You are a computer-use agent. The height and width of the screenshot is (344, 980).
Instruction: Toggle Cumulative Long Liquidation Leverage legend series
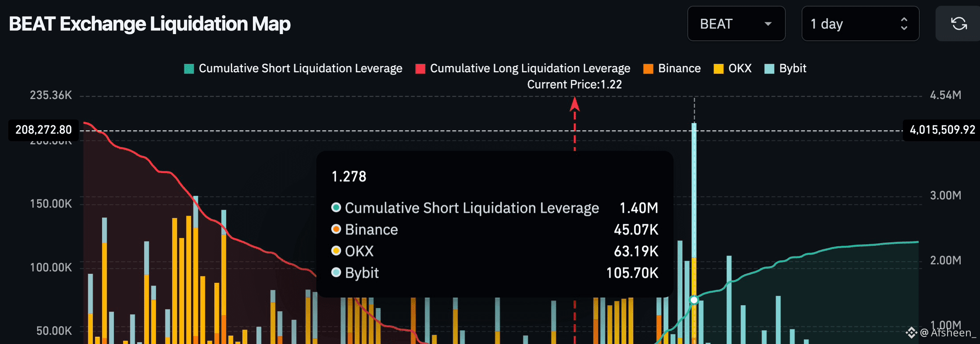(523, 68)
